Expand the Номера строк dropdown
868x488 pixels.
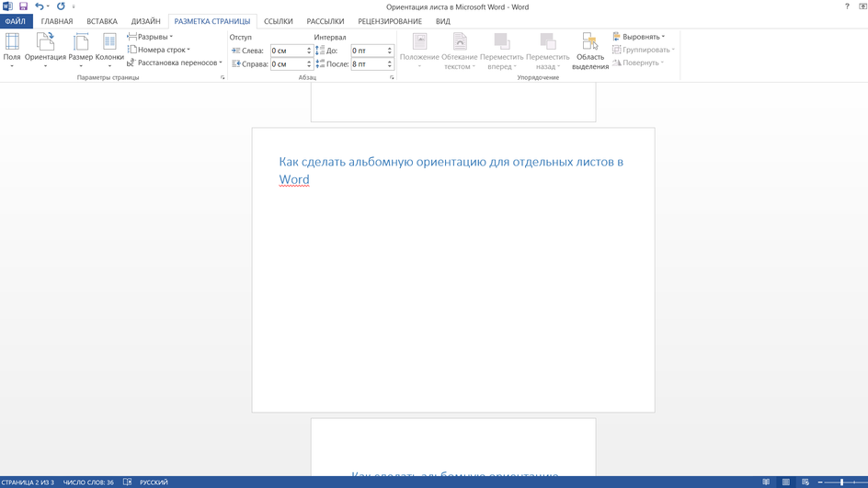[158, 50]
